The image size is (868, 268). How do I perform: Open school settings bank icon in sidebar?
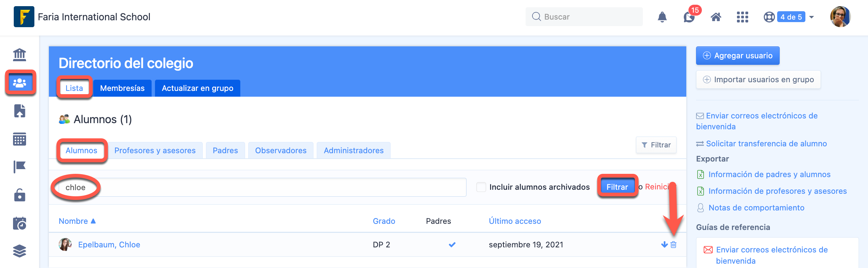pyautogui.click(x=20, y=55)
